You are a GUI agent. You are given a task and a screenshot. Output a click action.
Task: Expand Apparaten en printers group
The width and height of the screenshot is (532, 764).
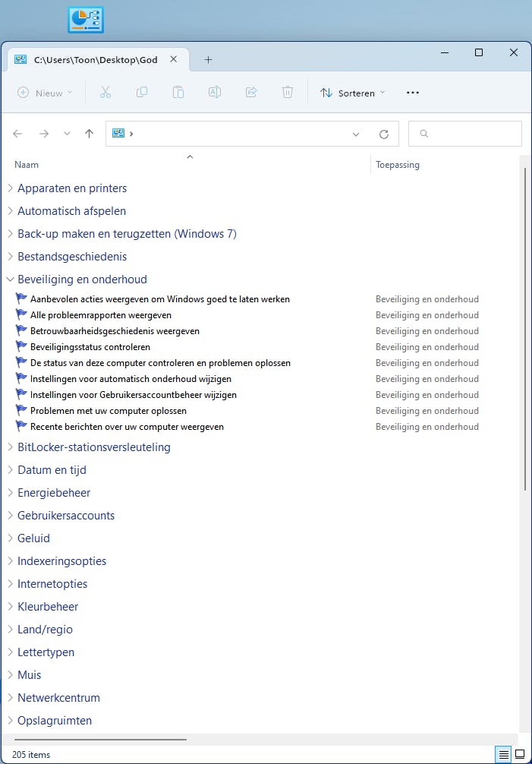tap(10, 188)
